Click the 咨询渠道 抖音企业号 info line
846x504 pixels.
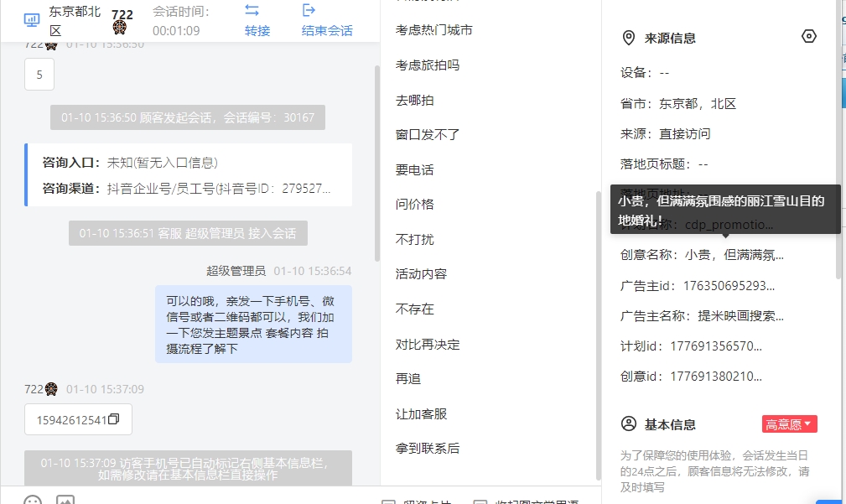pyautogui.click(x=187, y=189)
